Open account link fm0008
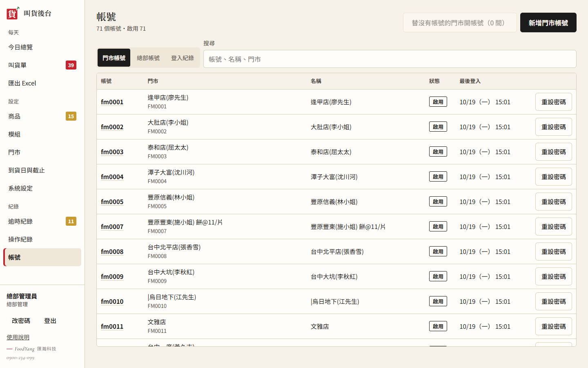 (x=112, y=251)
